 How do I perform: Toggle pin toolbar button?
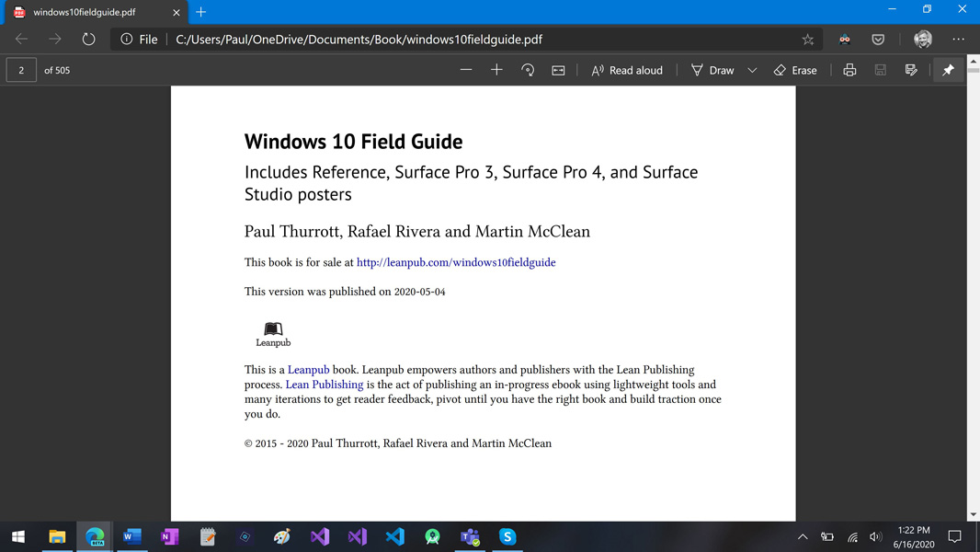click(x=948, y=70)
